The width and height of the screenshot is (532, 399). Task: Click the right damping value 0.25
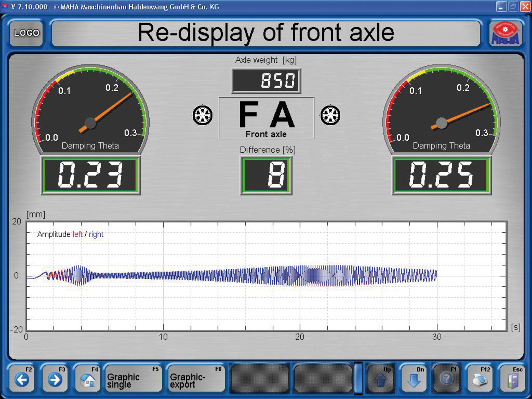click(x=441, y=175)
